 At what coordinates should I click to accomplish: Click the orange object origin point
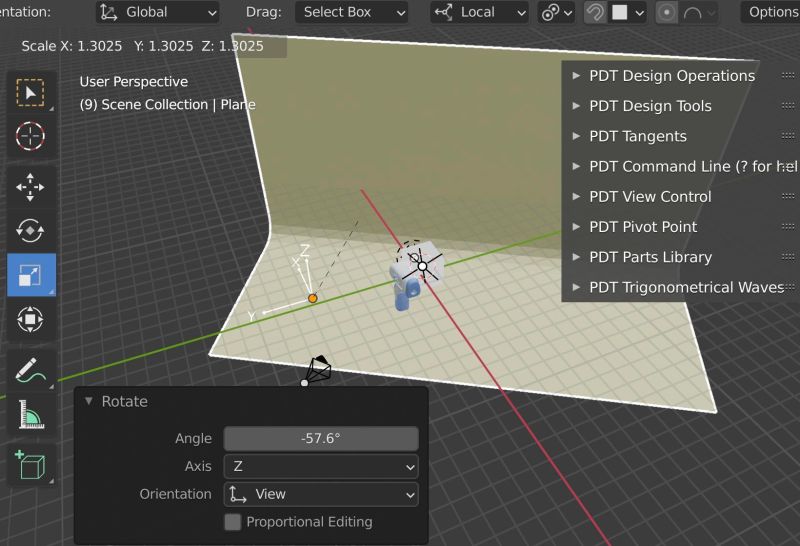313,299
